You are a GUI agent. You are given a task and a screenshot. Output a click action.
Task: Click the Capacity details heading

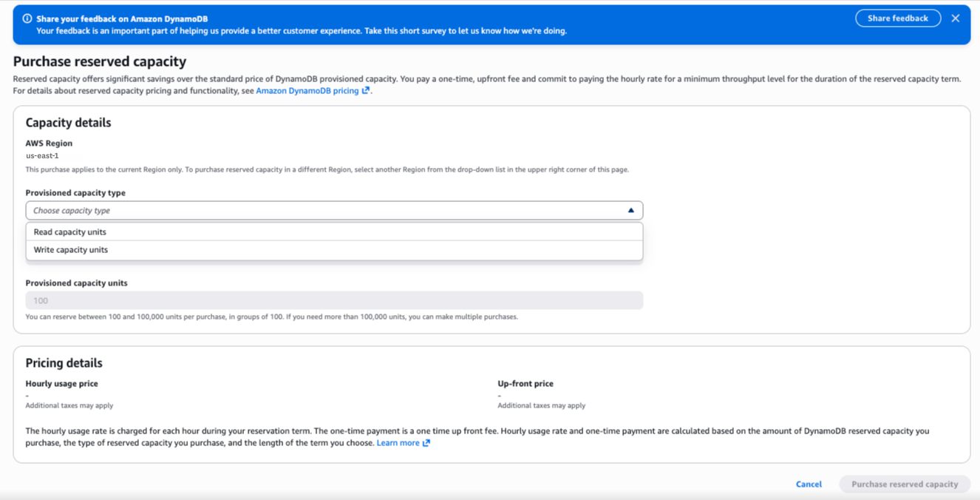click(68, 123)
